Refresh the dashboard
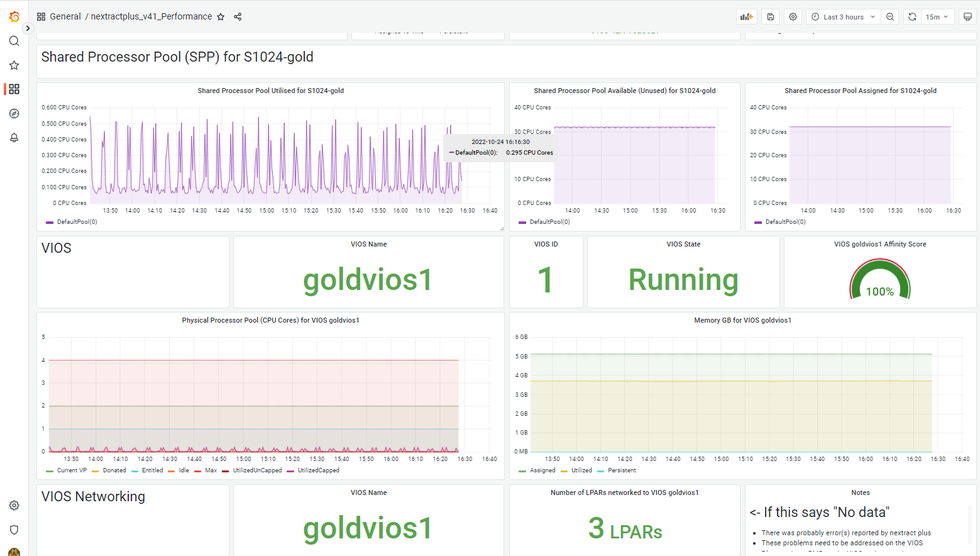Screen dimensions: 980x556 [912, 17]
